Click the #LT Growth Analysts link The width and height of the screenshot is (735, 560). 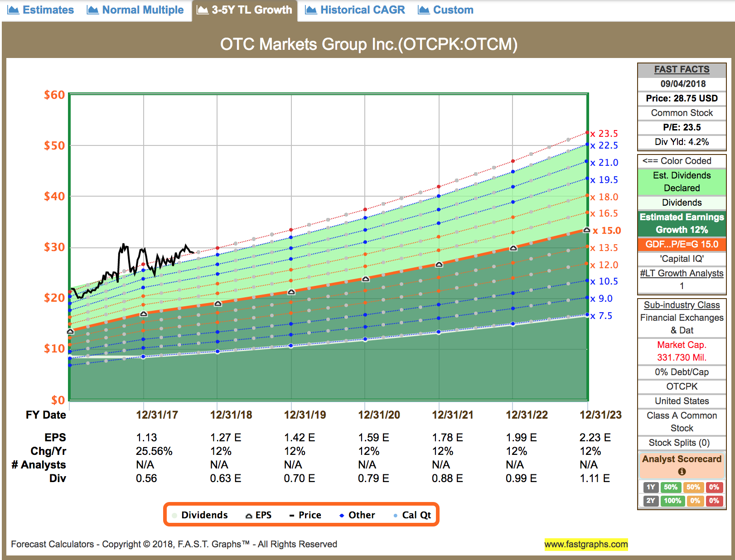click(x=681, y=273)
